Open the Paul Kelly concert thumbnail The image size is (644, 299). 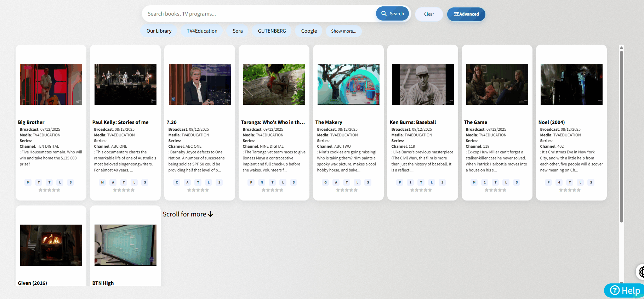[125, 84]
